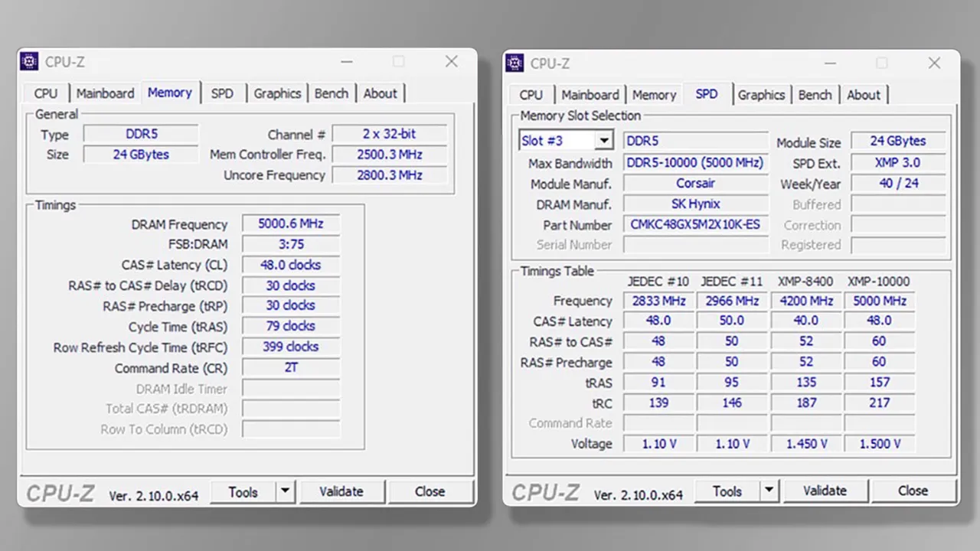Expand the Slot #3 memory slot dropdown

pos(605,141)
